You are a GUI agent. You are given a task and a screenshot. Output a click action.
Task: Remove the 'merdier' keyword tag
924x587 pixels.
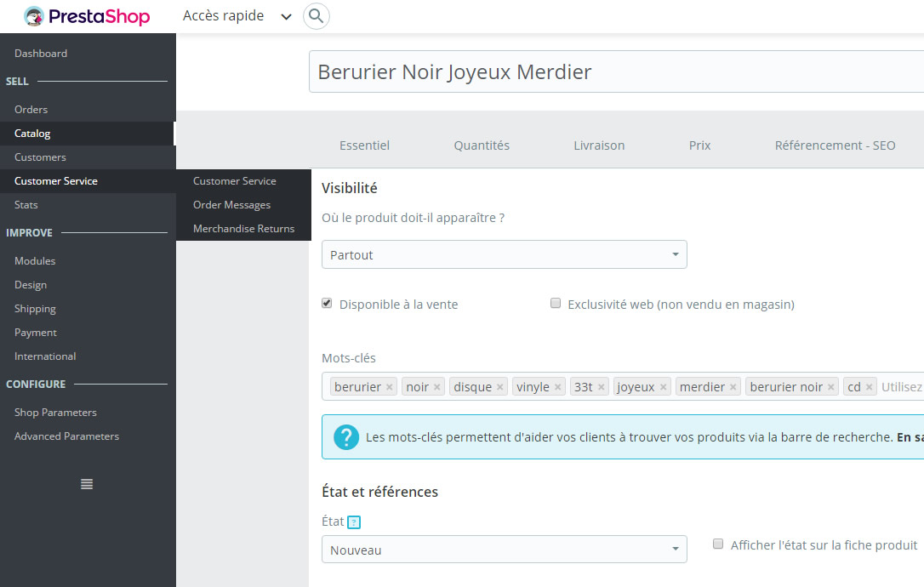(733, 387)
